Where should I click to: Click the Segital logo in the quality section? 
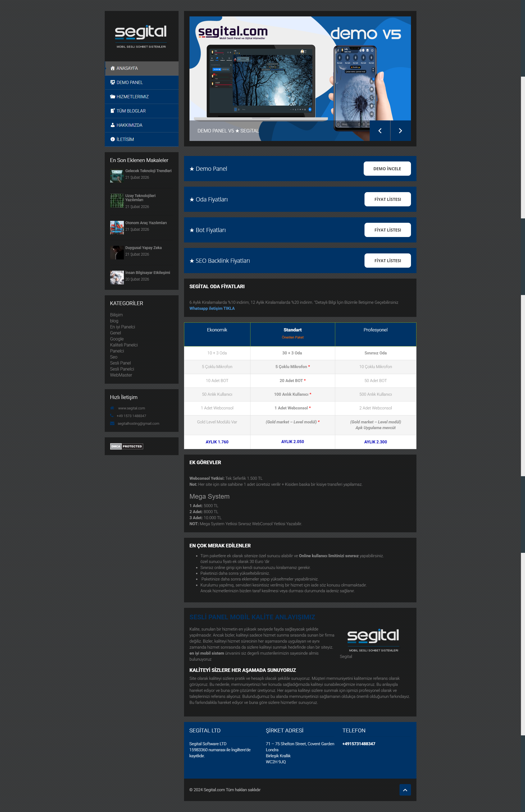coord(373,640)
